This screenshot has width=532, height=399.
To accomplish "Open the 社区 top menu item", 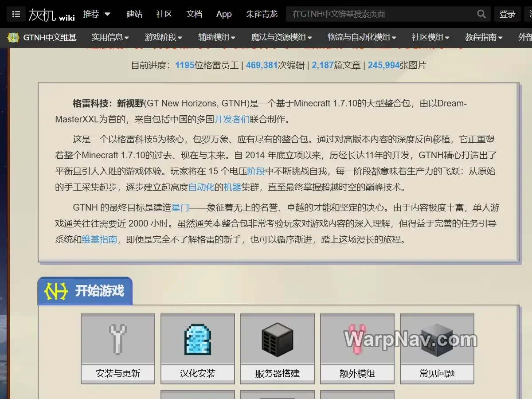I will 164,14.
